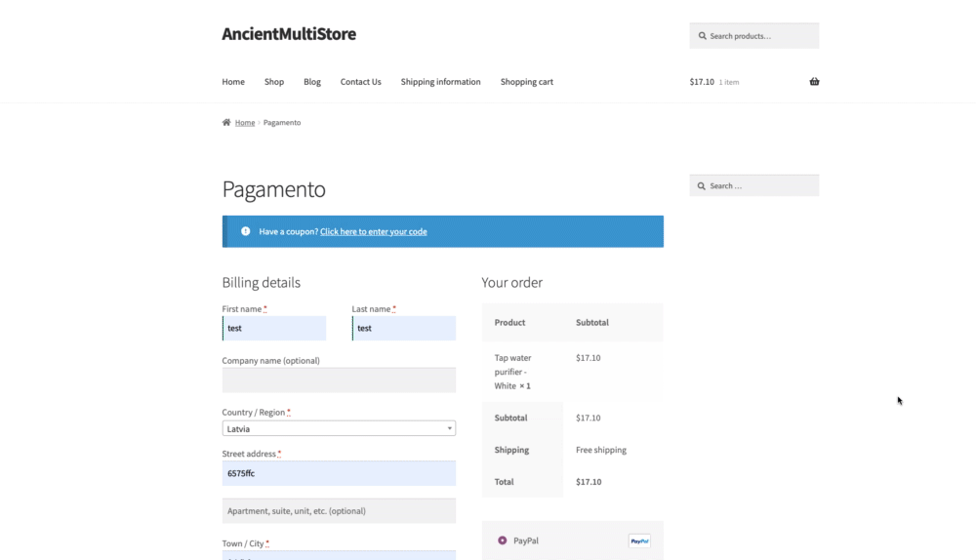Click the Tap water purifier product text
Image resolution: width=976 pixels, height=560 pixels.
tap(513, 372)
